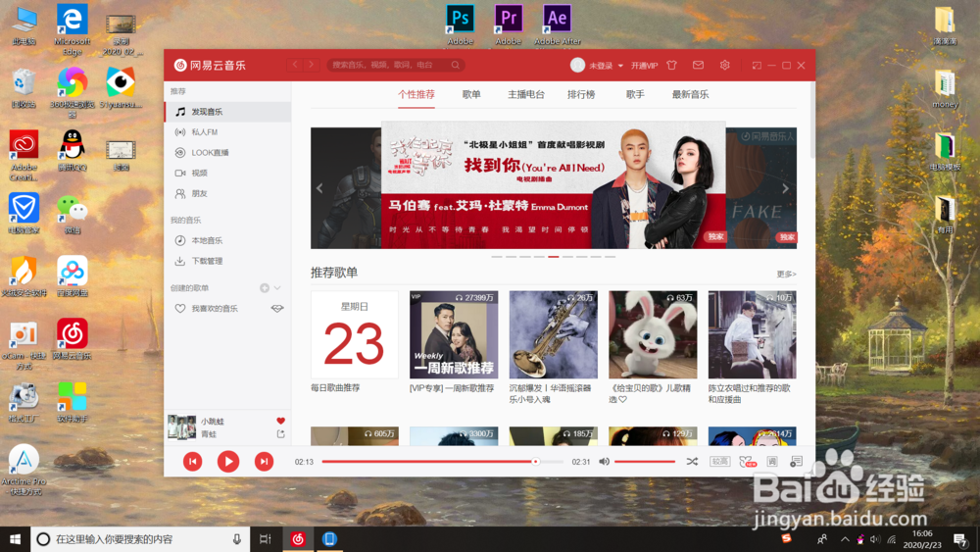Screen dimensions: 980x552
Task: Open 一周新歌推荐 playlist cover
Action: coord(454,334)
